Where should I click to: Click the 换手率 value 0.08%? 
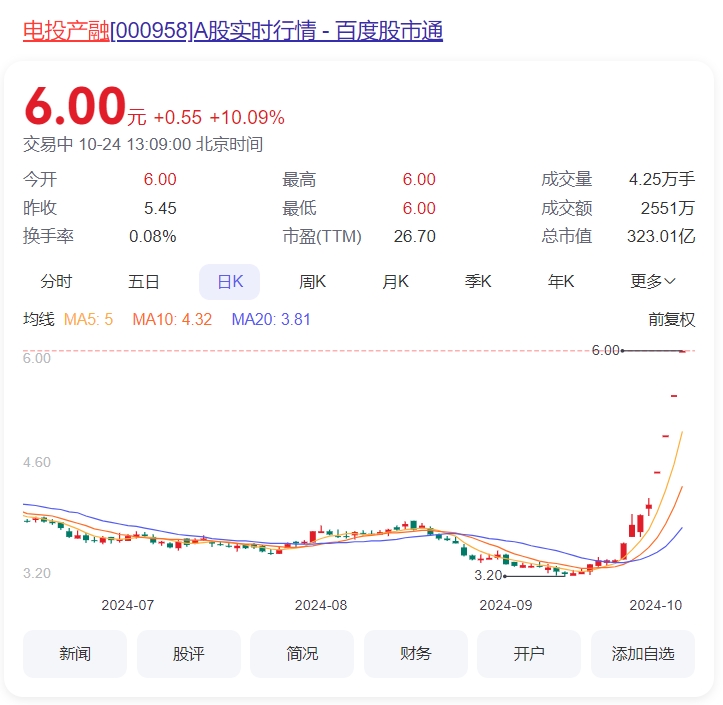[x=153, y=237]
